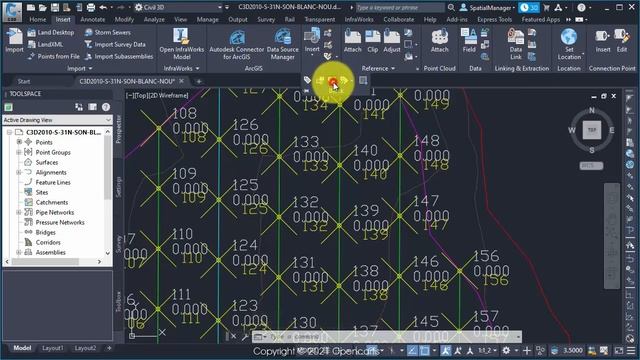The image size is (640, 360).
Task: Expand the InfraWorks panel dropdown
Action: tap(182, 69)
